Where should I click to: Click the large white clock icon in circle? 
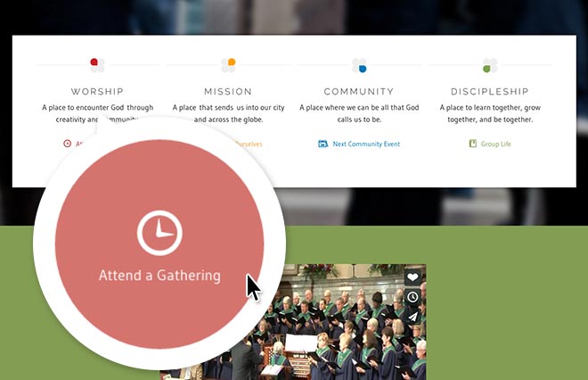[x=159, y=233]
